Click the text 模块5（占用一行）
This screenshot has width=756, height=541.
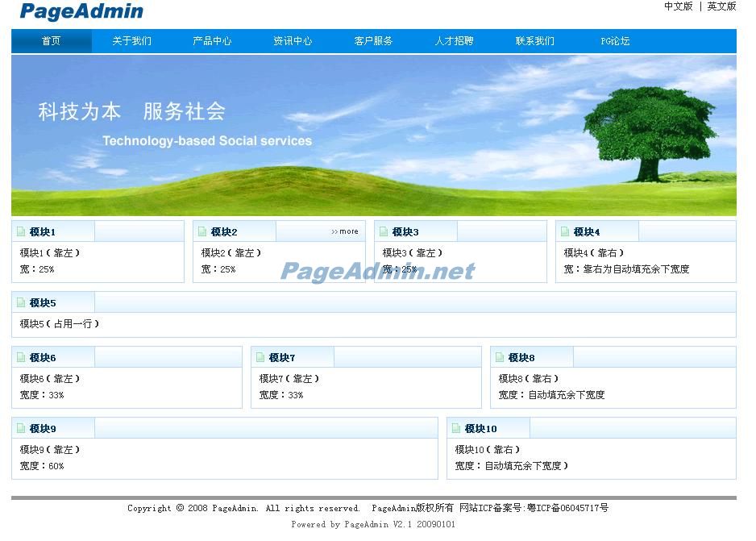(x=60, y=323)
